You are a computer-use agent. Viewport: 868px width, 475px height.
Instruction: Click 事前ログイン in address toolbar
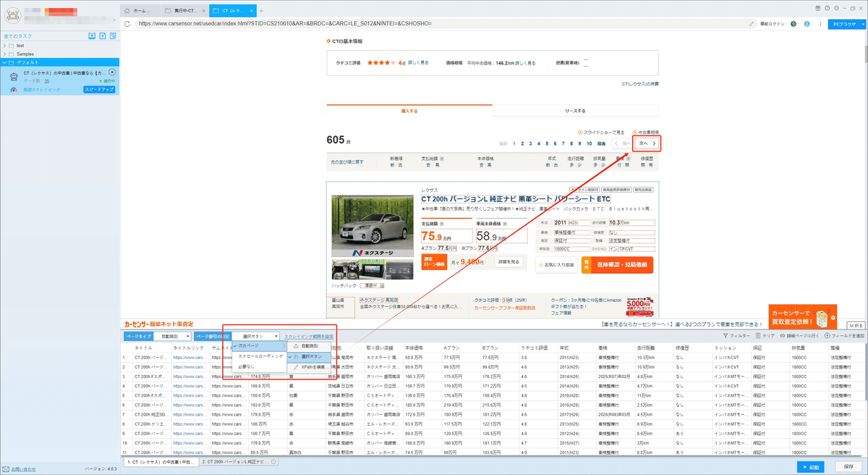point(772,24)
